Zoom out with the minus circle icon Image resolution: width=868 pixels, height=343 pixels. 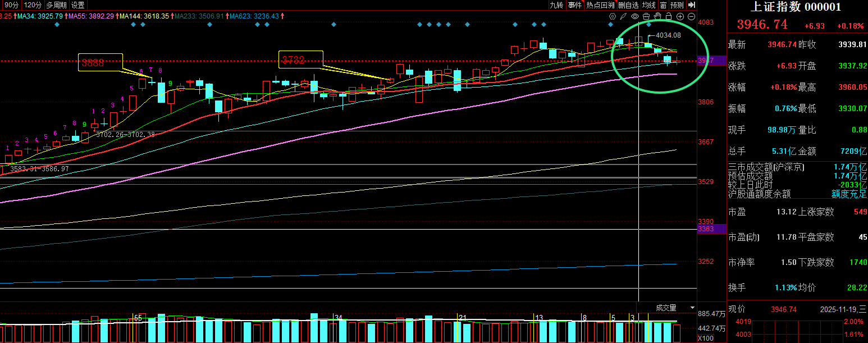point(691,16)
